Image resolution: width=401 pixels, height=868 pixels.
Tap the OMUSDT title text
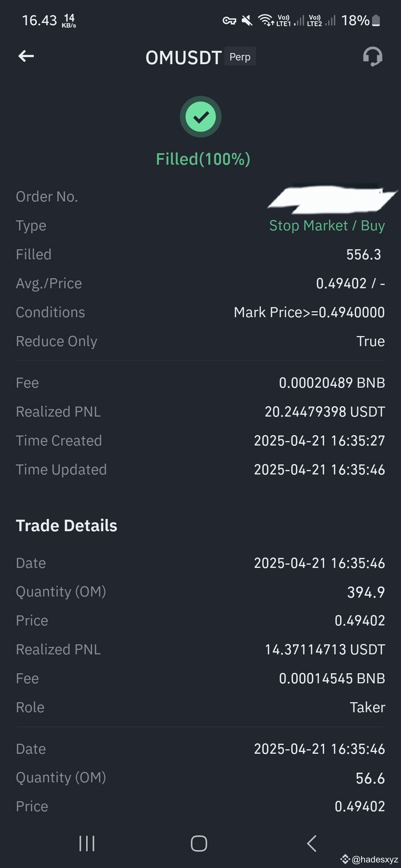[183, 57]
